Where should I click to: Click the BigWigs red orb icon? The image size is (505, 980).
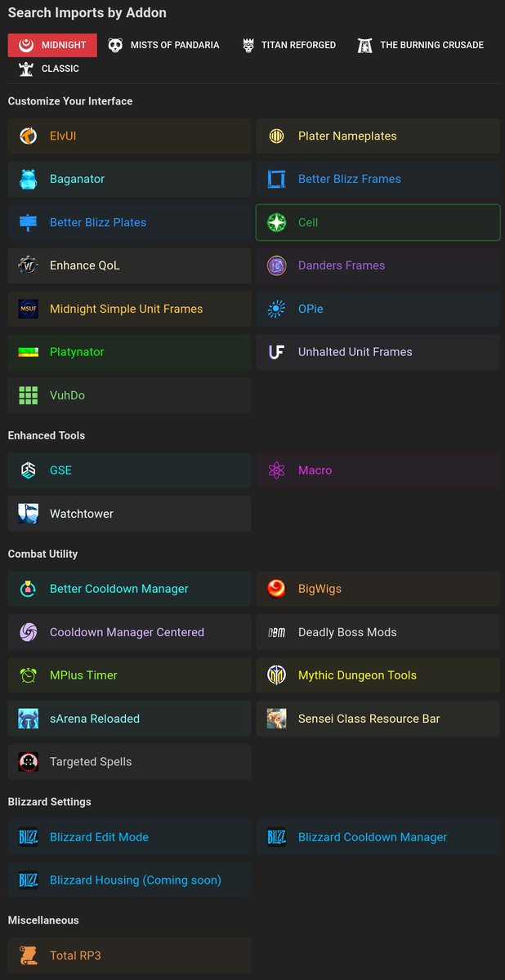[277, 590]
